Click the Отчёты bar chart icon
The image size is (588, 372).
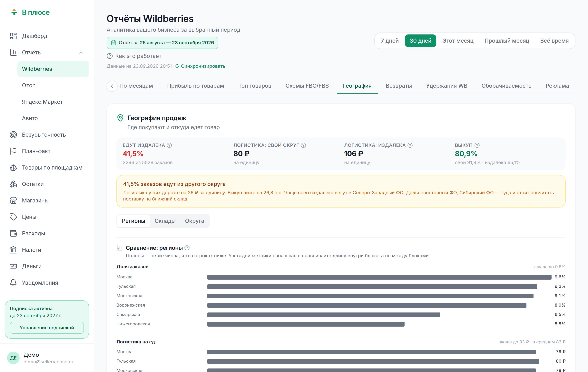point(13,52)
